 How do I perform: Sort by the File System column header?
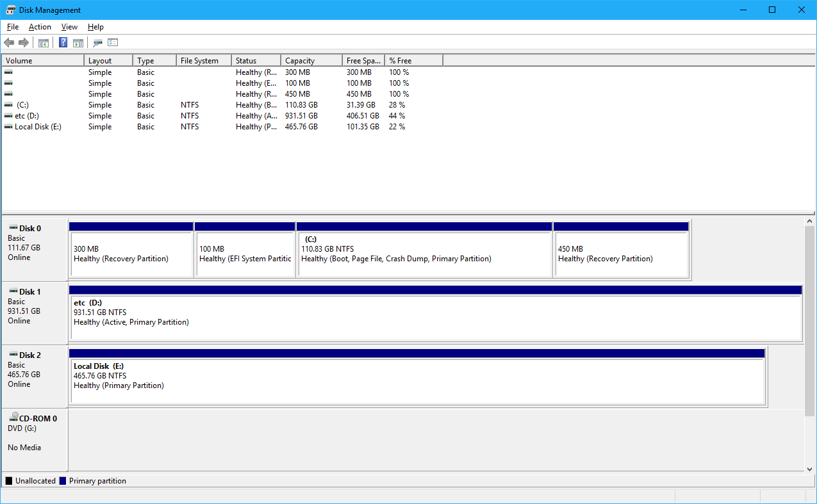[x=204, y=61]
